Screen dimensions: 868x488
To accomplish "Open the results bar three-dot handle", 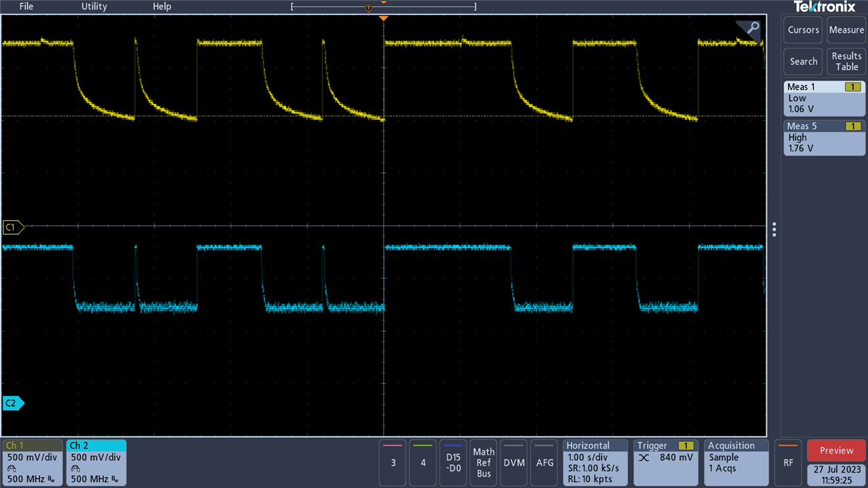I will (x=774, y=229).
